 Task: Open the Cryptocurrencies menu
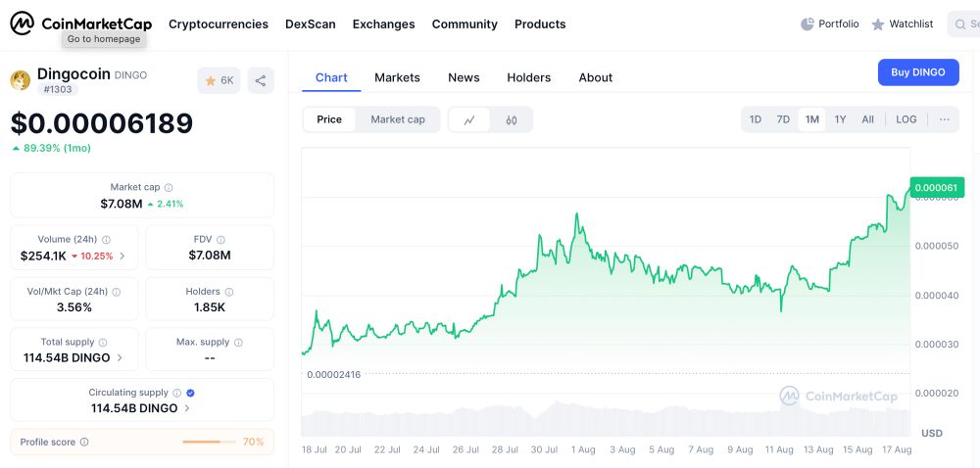click(219, 23)
